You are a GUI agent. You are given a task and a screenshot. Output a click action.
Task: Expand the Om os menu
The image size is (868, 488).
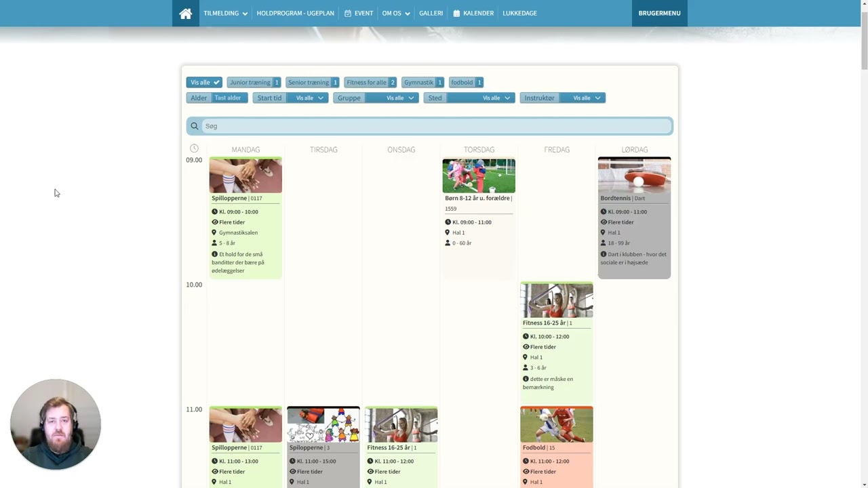click(x=396, y=14)
